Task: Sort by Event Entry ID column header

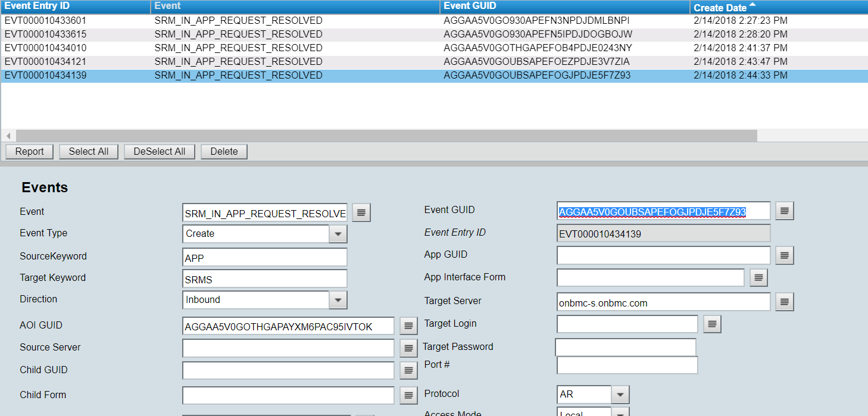Action: pyautogui.click(x=75, y=7)
